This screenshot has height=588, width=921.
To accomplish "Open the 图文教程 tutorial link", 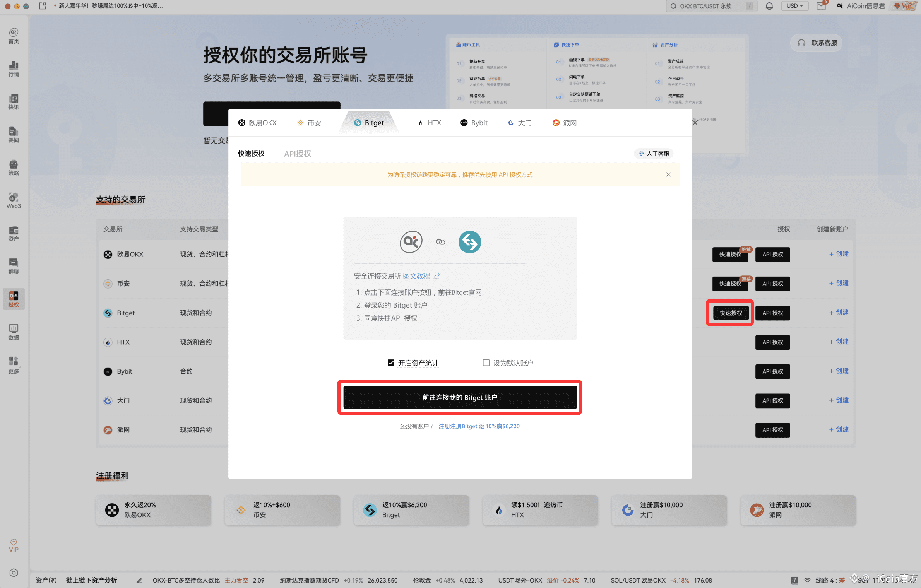I will pyautogui.click(x=416, y=276).
